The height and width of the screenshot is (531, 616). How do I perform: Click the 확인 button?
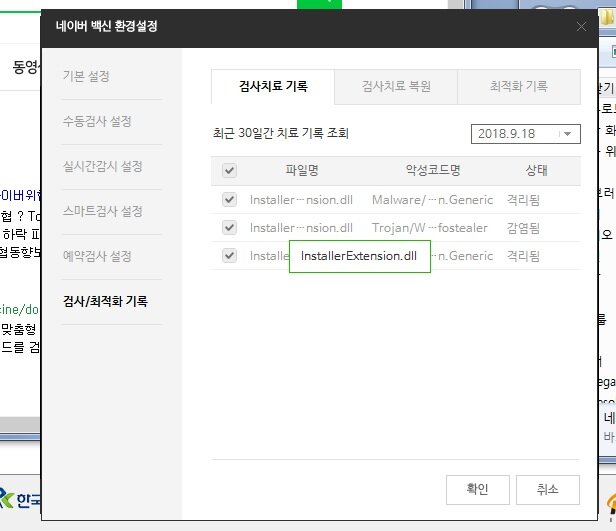[x=478, y=490]
